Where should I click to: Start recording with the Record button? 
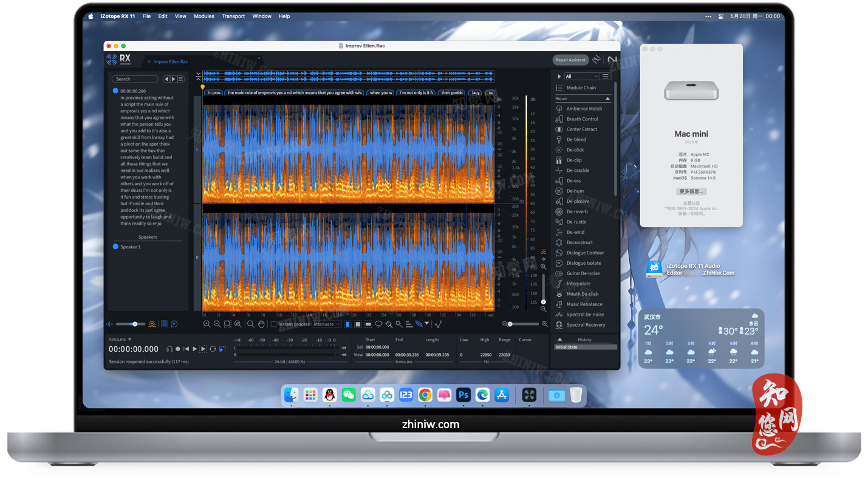(x=178, y=349)
